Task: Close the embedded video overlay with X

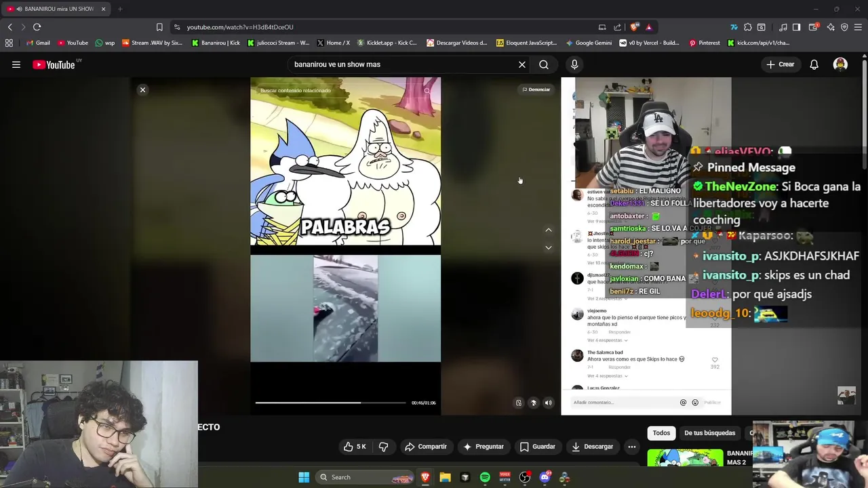Action: click(x=142, y=89)
